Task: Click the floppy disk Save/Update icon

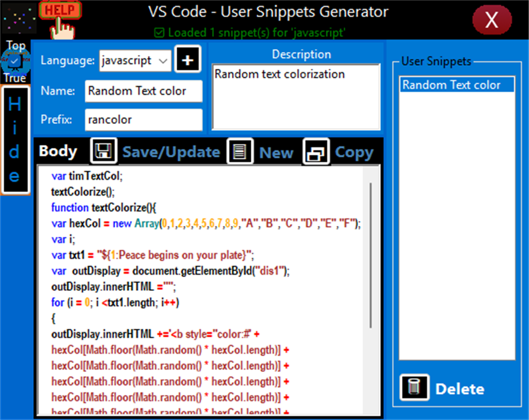Action: [104, 150]
